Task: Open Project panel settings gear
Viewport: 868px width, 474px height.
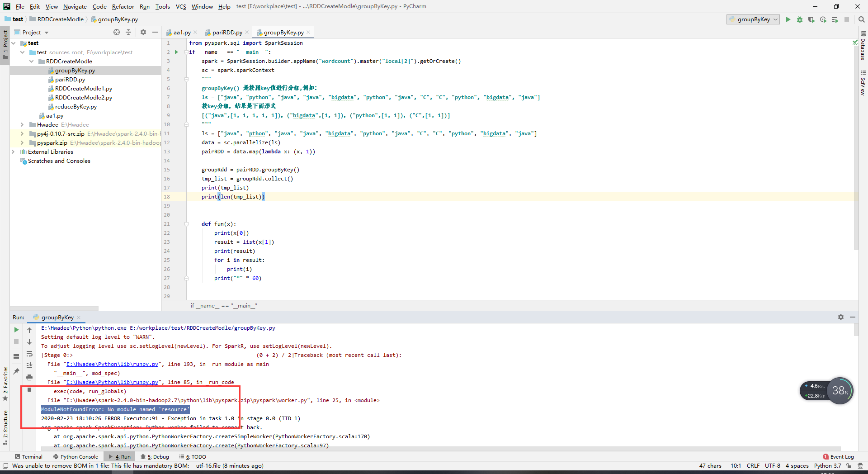Action: 143,32
